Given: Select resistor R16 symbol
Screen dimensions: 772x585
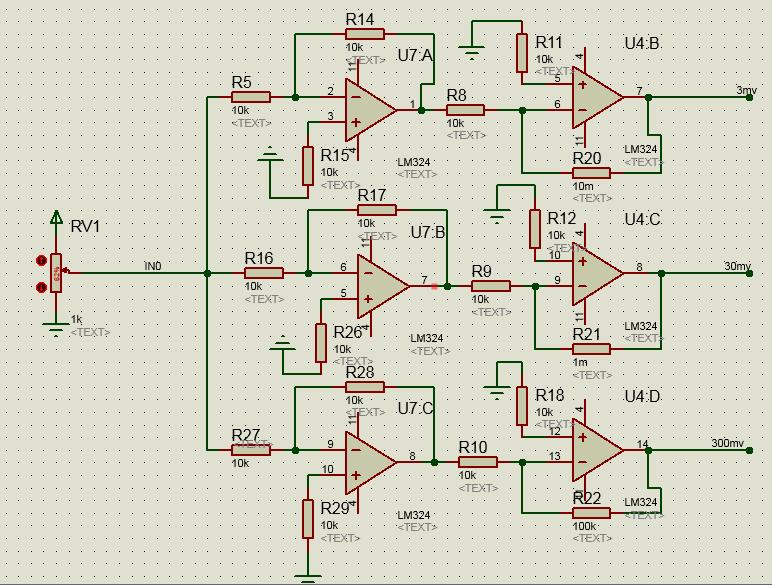Looking at the screenshot, I should (264, 273).
